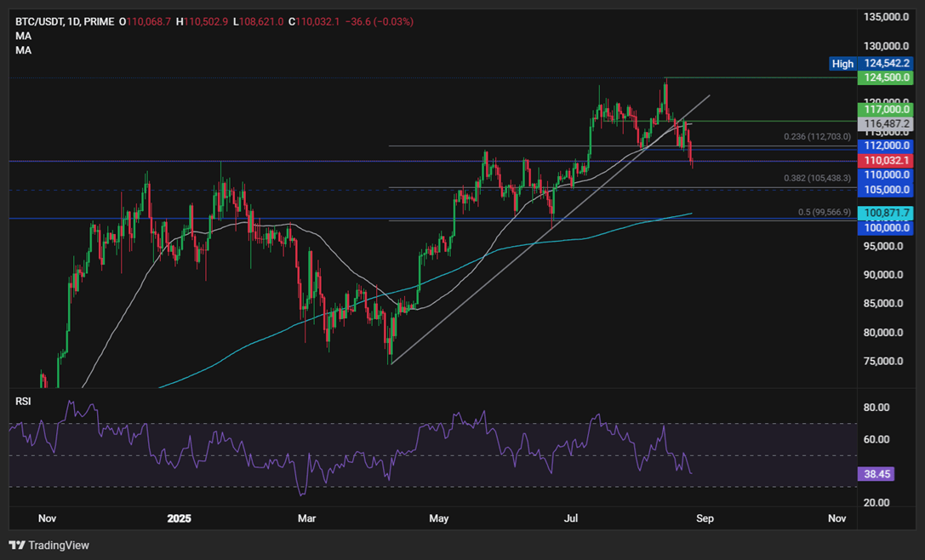The height and width of the screenshot is (560, 925).
Task: Click the 0.236 Fibonacci level label
Action: click(x=817, y=136)
